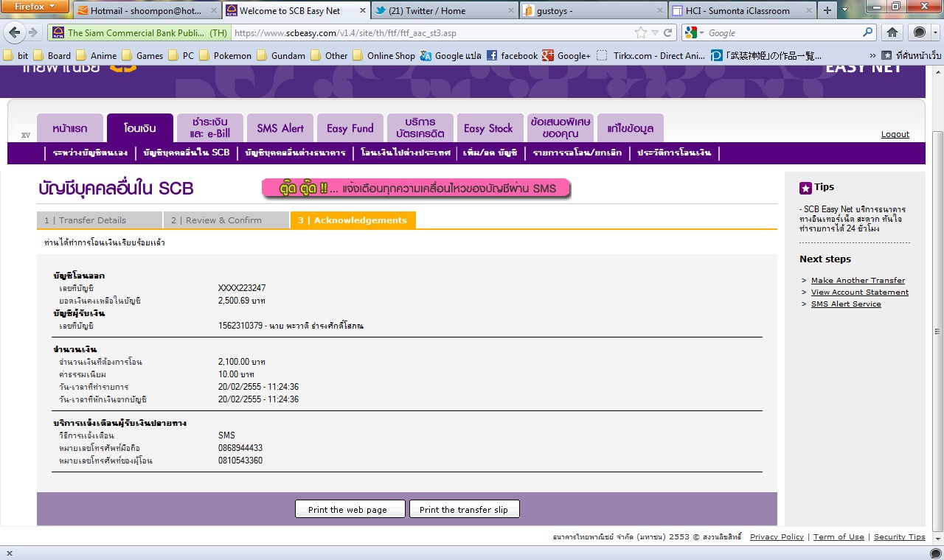Choose รายการรอโอน/ยกเลิก in the submenu
This screenshot has width=944, height=560.
point(577,153)
